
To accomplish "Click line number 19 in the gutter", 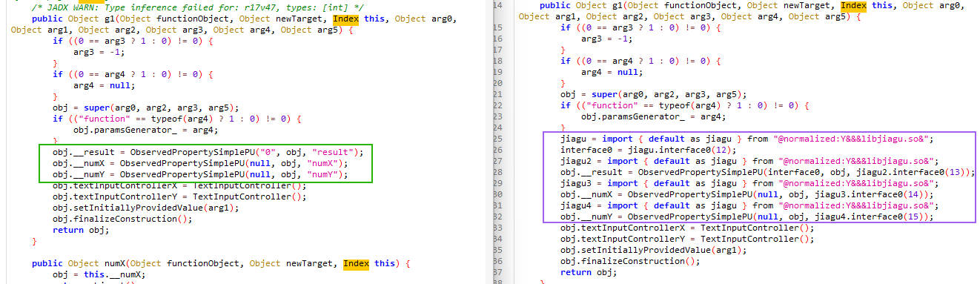I will 498,72.
